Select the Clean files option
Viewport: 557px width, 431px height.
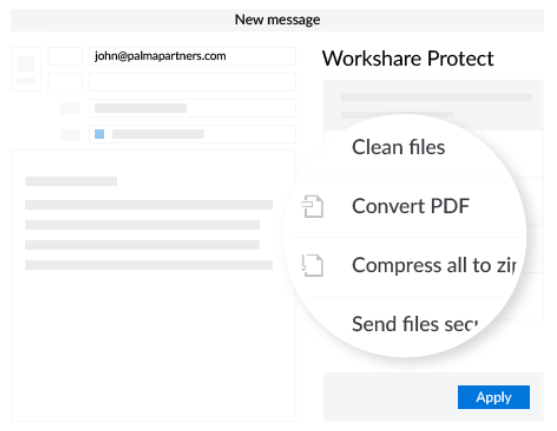398,147
